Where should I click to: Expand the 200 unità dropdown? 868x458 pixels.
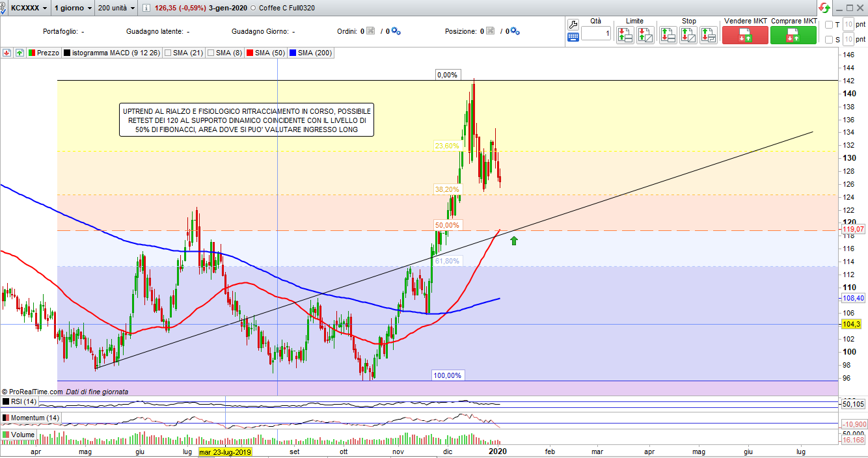click(x=116, y=8)
